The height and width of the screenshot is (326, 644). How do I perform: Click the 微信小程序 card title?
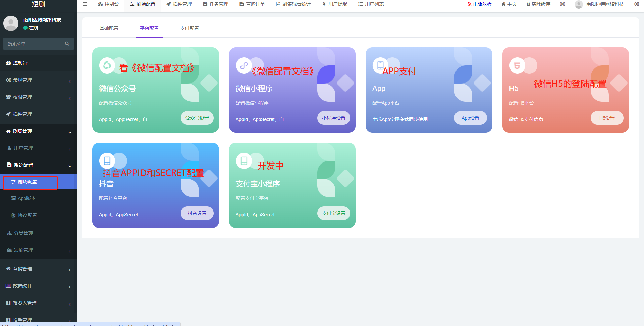point(254,88)
